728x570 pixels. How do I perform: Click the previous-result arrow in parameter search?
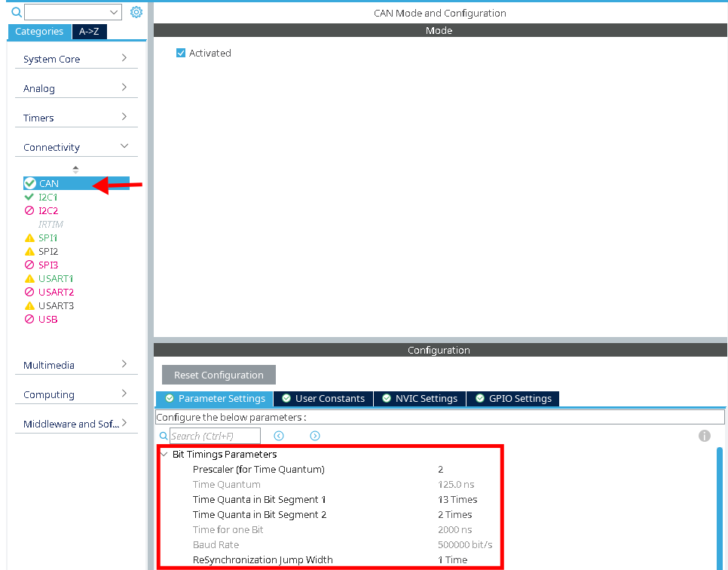(x=279, y=436)
